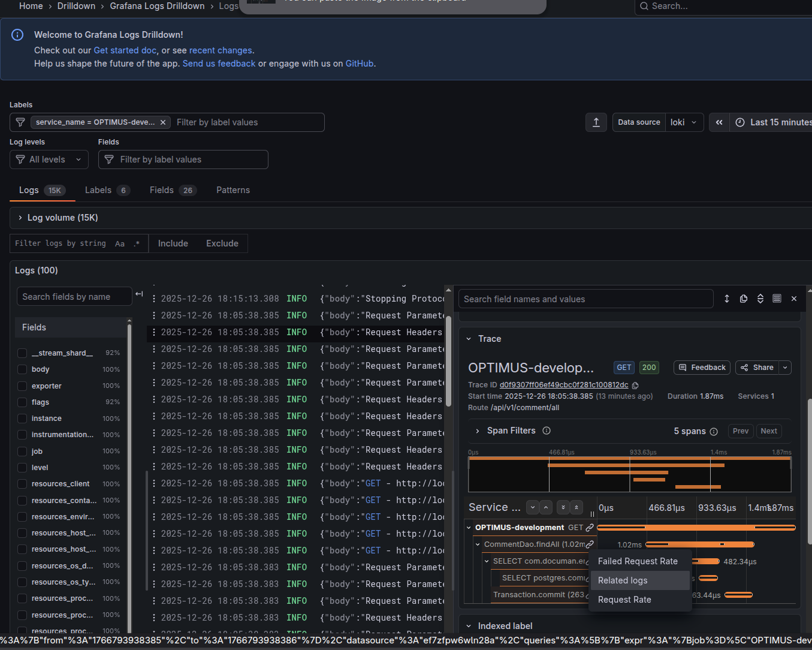
Task: Click the share/upload icon beside Data source
Action: click(x=596, y=122)
